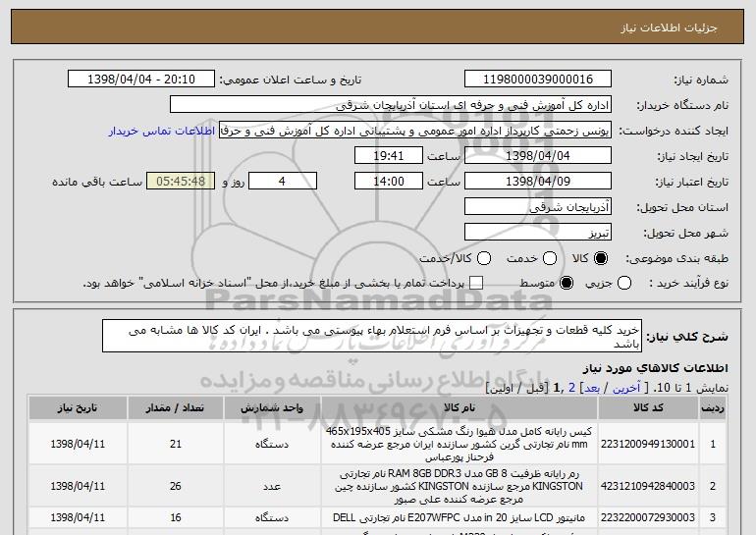The height and width of the screenshot is (535, 756).
Task: Click the validity date field 1398/04/09
Action: click(x=538, y=182)
